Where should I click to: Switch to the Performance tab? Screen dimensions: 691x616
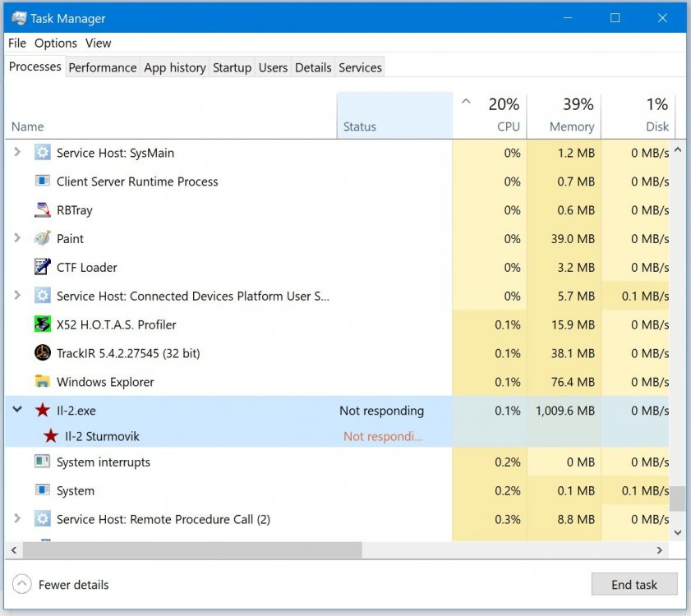pos(103,67)
